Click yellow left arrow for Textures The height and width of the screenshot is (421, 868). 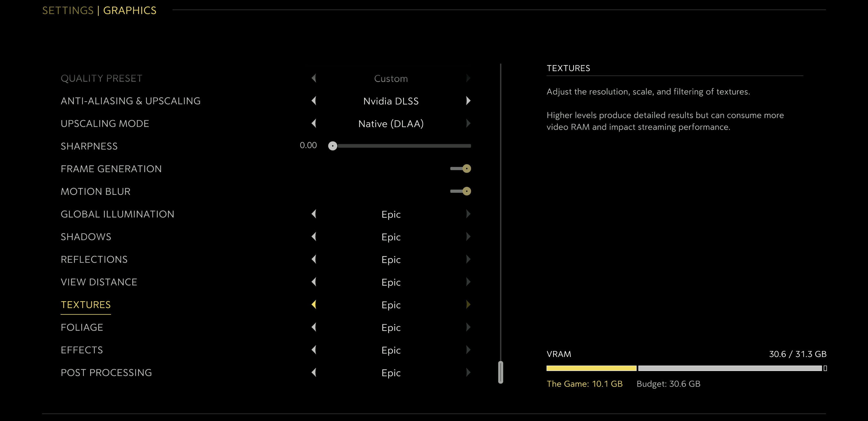[314, 304]
